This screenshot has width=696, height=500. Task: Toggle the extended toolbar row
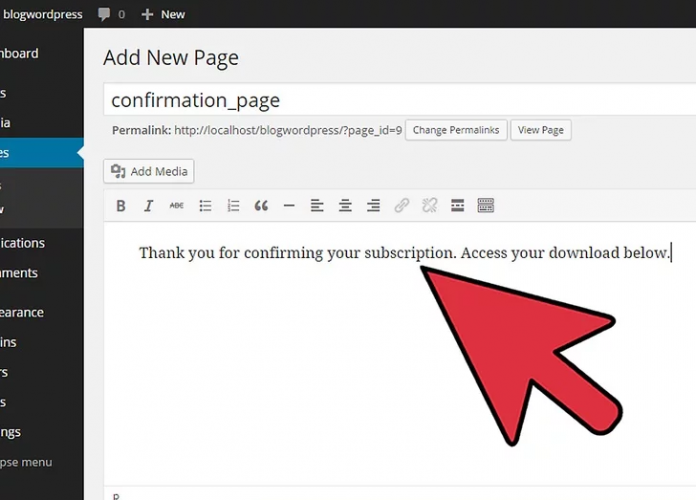click(485, 206)
